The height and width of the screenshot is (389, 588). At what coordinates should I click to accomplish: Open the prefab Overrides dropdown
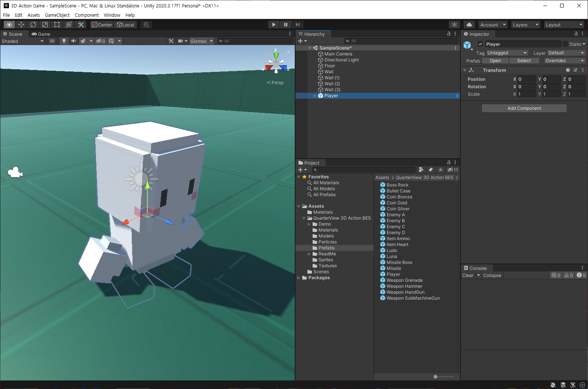[565, 61]
